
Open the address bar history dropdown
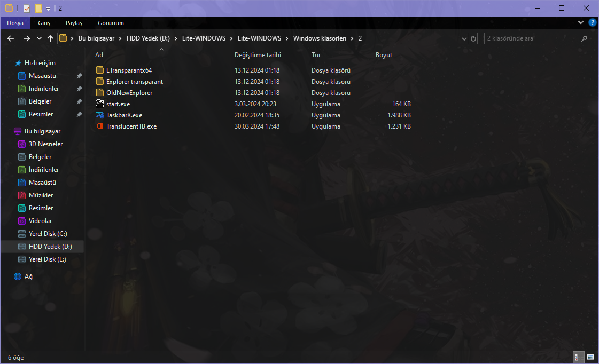[464, 38]
